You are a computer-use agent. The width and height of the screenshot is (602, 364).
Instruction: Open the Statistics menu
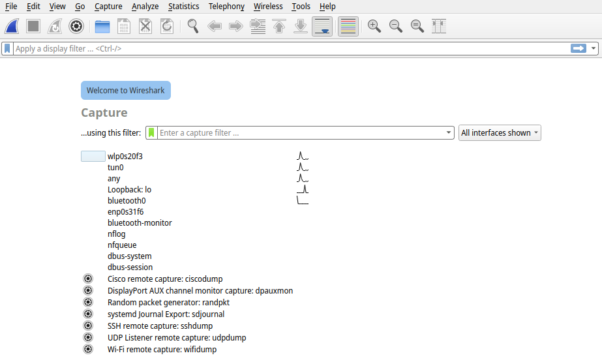tap(183, 7)
